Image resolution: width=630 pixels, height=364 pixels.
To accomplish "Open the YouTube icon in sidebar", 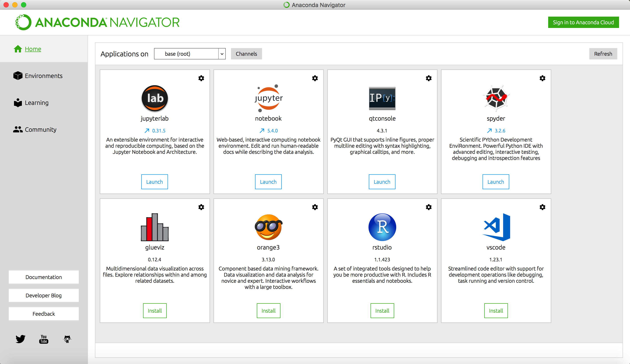I will (x=44, y=339).
